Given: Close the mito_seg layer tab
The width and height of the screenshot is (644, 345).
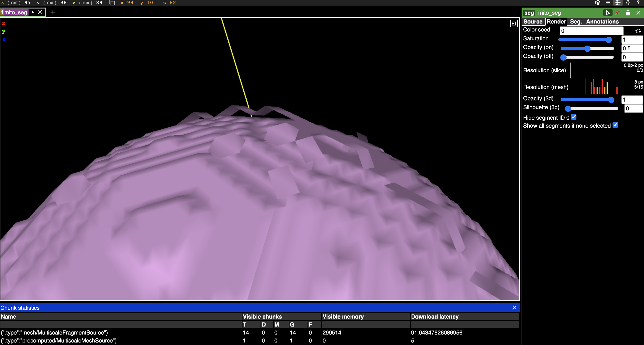Looking at the screenshot, I should tap(40, 12).
